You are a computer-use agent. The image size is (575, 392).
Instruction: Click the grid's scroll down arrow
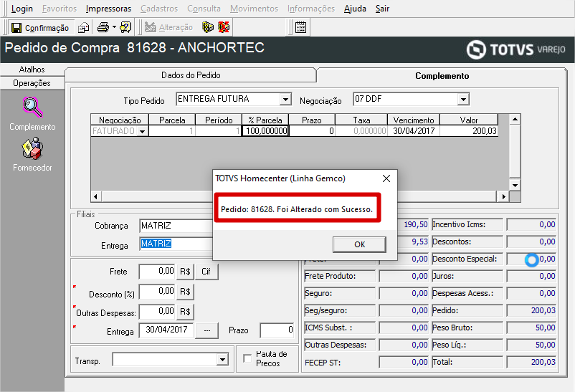[x=515, y=185]
